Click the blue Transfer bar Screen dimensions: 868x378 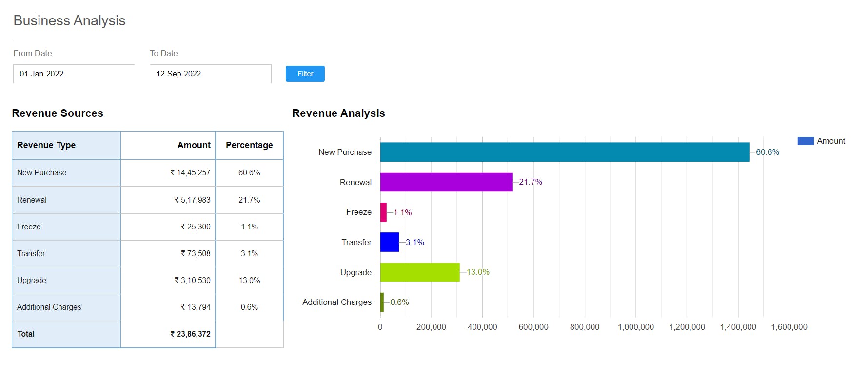pyautogui.click(x=390, y=242)
